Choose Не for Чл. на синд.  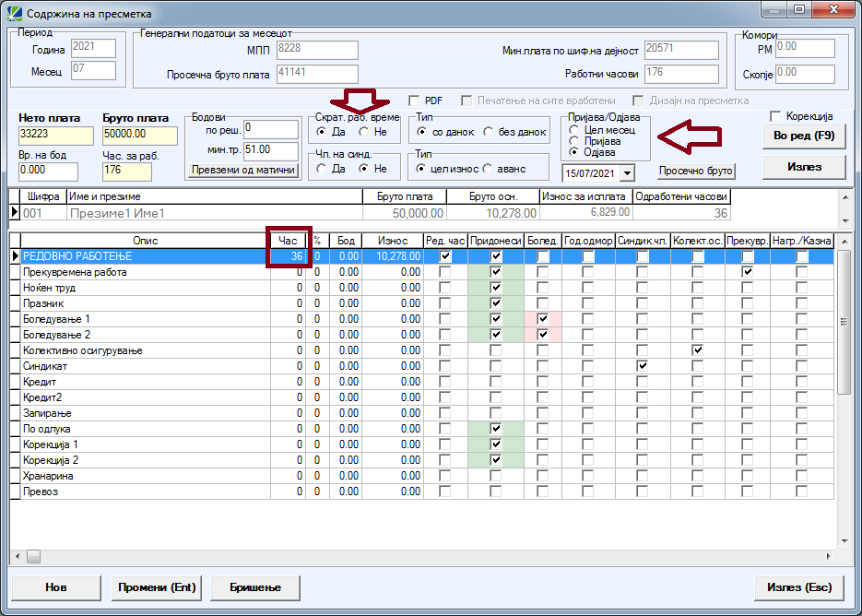click(x=363, y=169)
